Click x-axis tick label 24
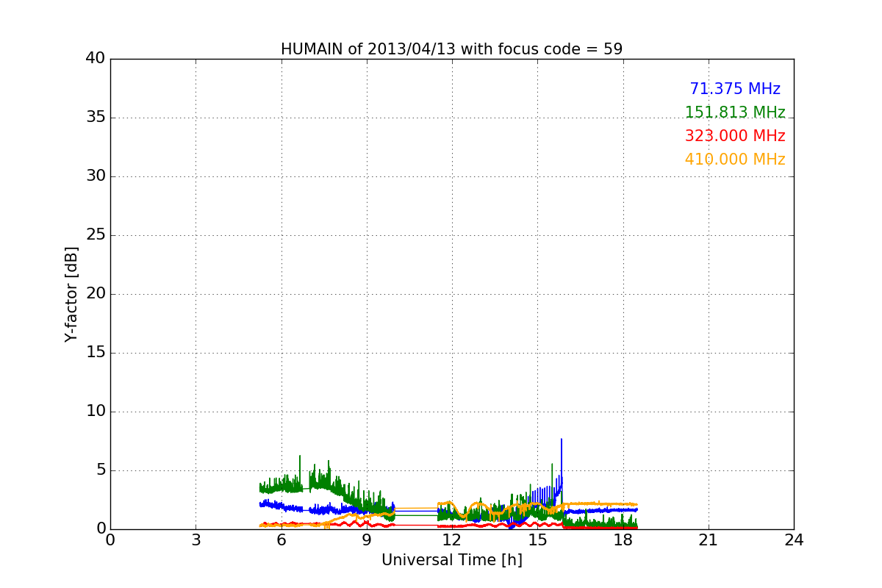The height and width of the screenshot is (588, 882). pos(794,539)
